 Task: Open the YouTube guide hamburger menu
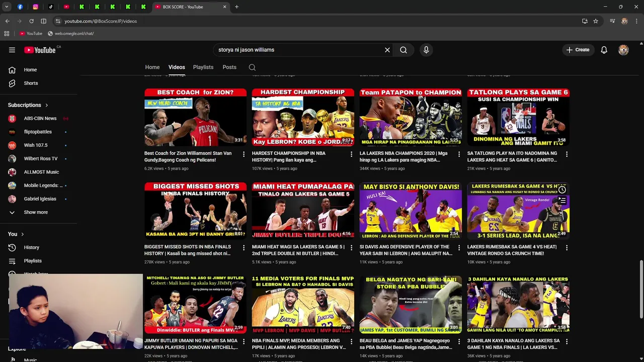pos(12,50)
